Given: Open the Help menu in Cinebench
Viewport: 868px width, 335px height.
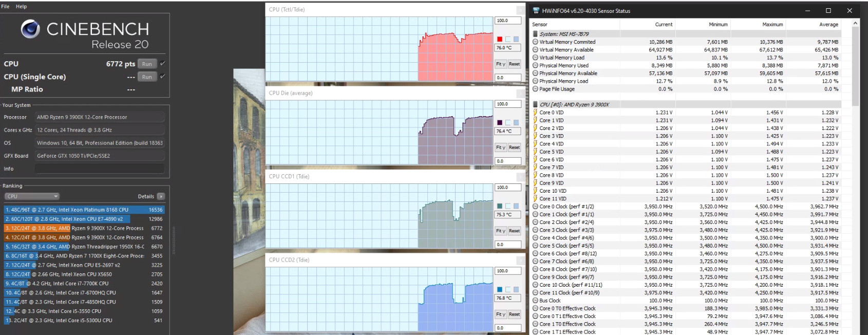Looking at the screenshot, I should (21, 7).
